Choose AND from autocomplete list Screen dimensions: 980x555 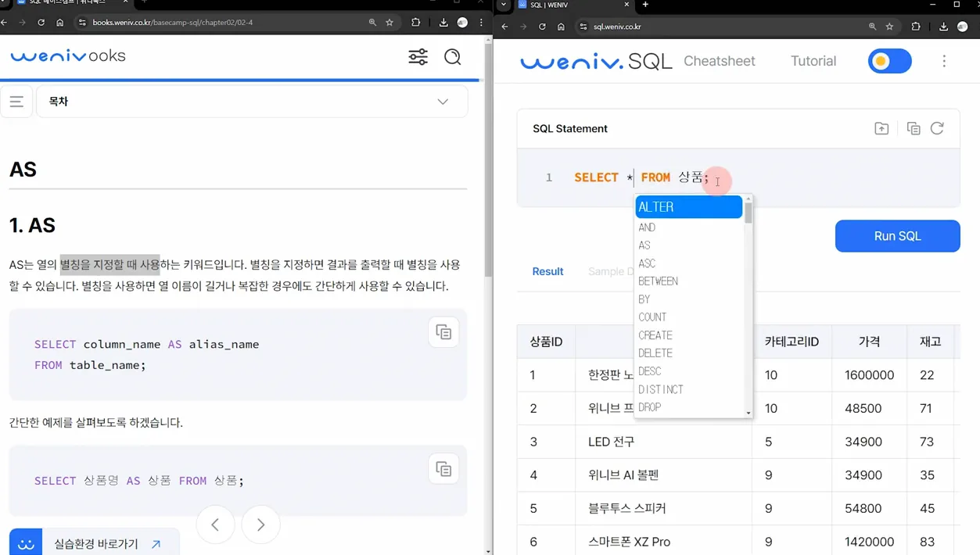click(689, 227)
